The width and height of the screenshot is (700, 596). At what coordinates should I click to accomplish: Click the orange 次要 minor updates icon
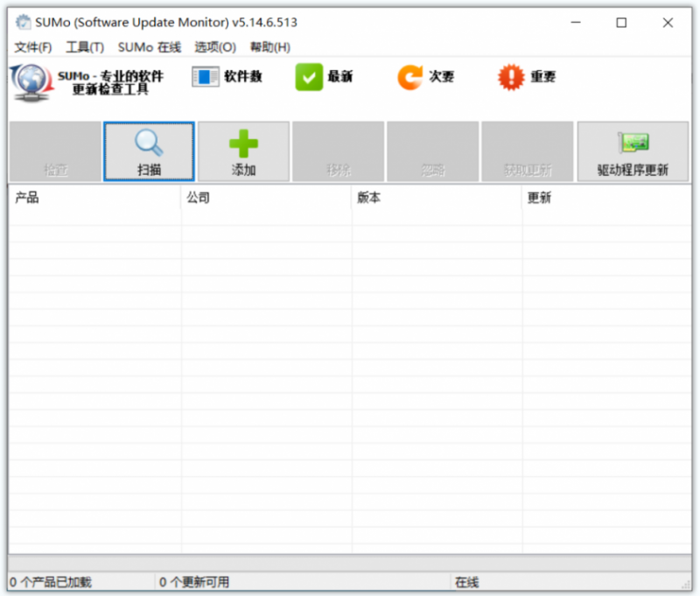coord(409,77)
